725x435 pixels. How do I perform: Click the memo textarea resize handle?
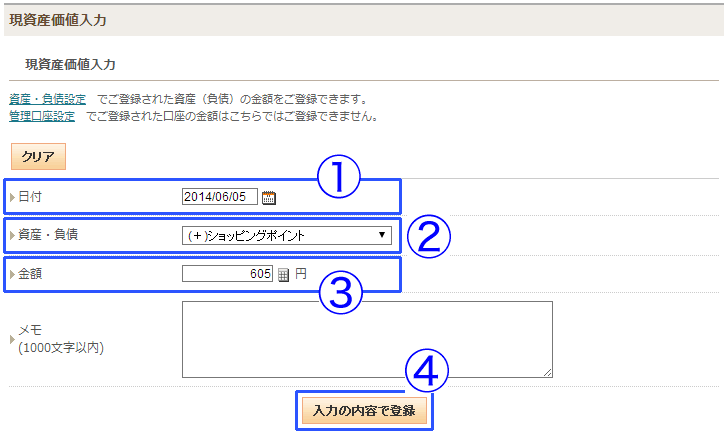click(x=547, y=373)
